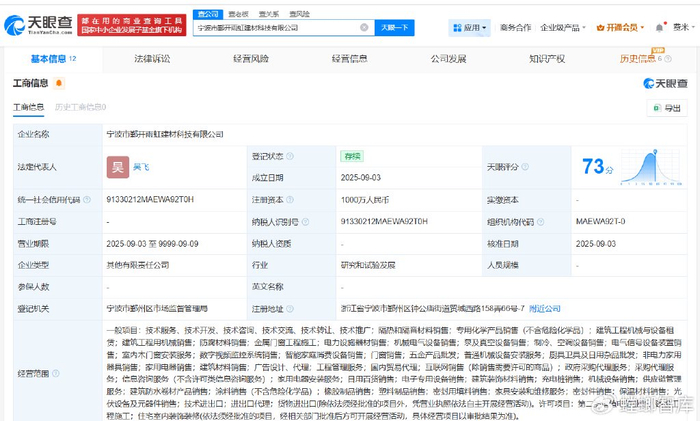Image resolution: width=700 pixels, height=421 pixels.
Task: Click the 应用 grid icon
Action: click(x=456, y=28)
